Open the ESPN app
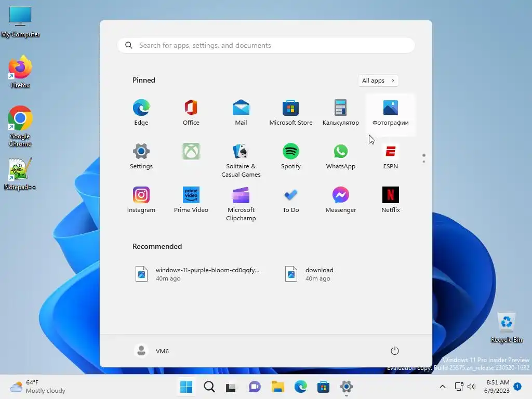The height and width of the screenshot is (399, 532). 391,156
